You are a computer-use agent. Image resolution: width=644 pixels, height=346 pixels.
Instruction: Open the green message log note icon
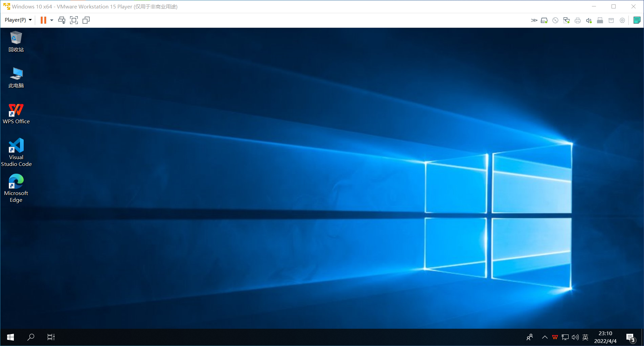637,20
